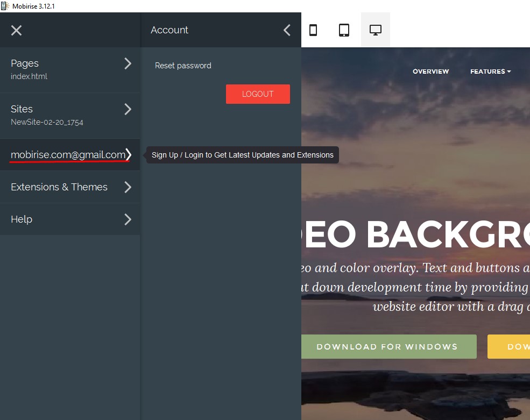Switch to mobile phone preview icon
The height and width of the screenshot is (420, 530).
pos(313,30)
